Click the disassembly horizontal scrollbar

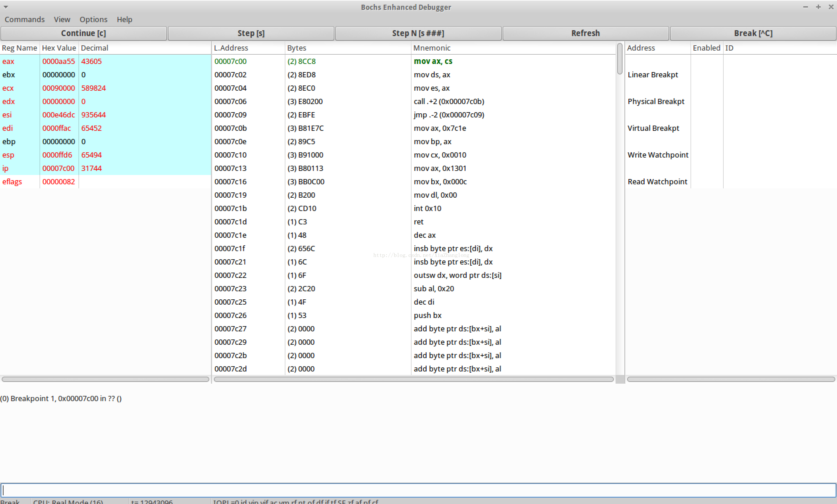tap(414, 379)
